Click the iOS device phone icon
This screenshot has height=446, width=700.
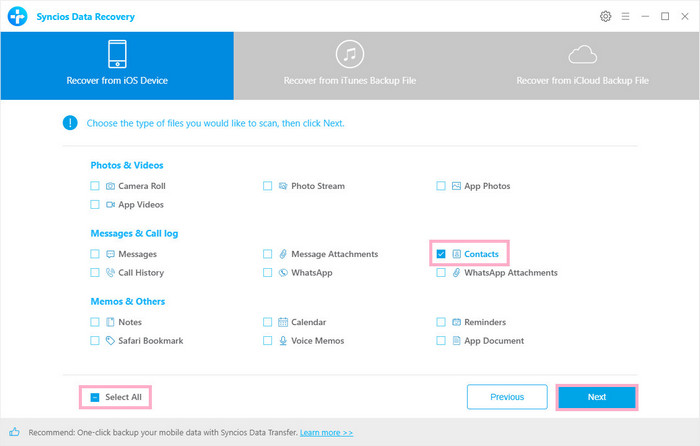click(x=117, y=54)
